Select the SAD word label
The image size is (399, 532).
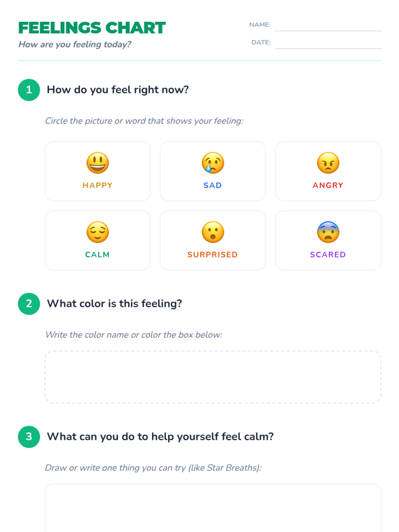(x=213, y=185)
